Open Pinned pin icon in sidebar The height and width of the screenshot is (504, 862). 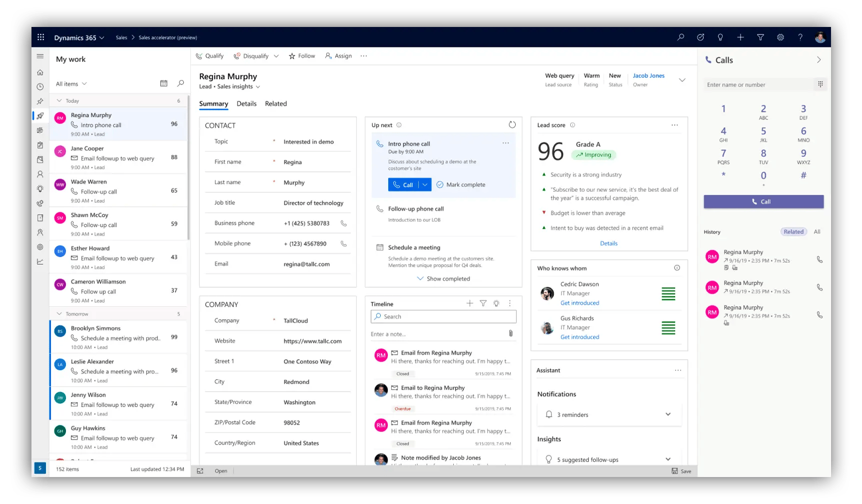(40, 101)
